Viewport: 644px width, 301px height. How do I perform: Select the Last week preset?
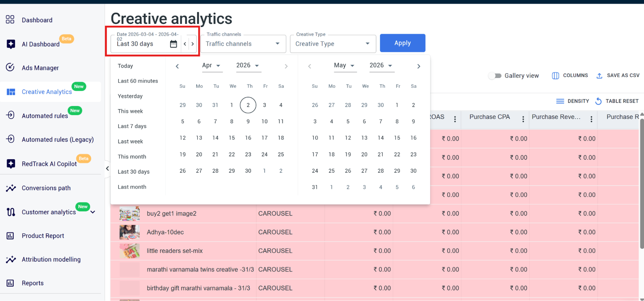(130, 141)
